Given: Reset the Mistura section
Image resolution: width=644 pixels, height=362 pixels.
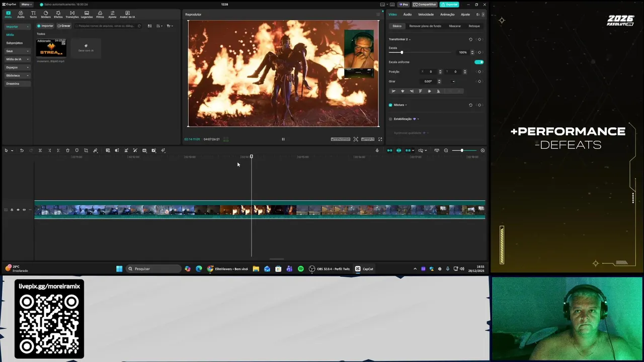Looking at the screenshot, I should pos(470,105).
